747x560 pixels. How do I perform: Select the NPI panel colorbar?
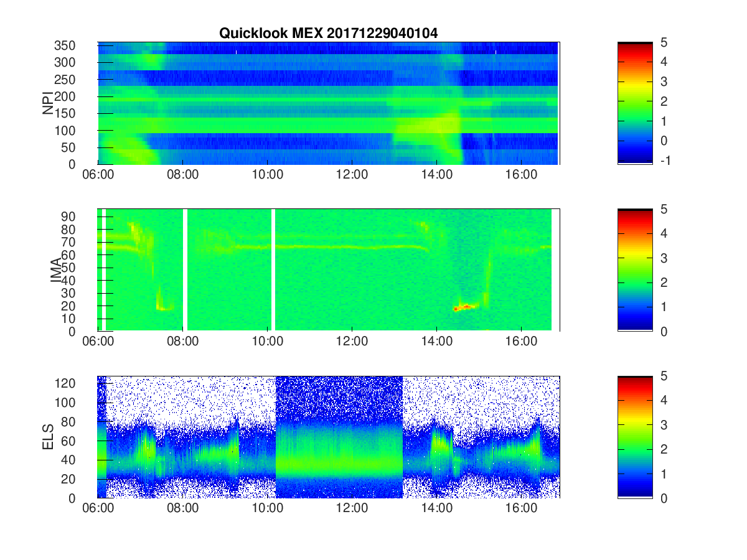[635, 103]
